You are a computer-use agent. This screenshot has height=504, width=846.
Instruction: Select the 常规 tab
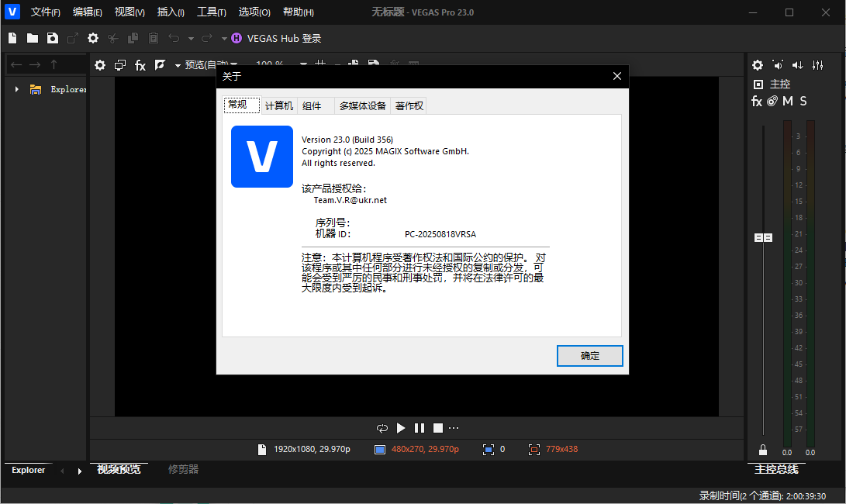coord(242,105)
